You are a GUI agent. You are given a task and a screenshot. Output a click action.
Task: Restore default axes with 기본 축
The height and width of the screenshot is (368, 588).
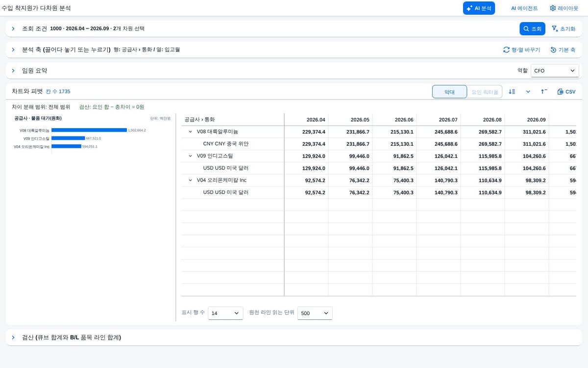coord(563,50)
